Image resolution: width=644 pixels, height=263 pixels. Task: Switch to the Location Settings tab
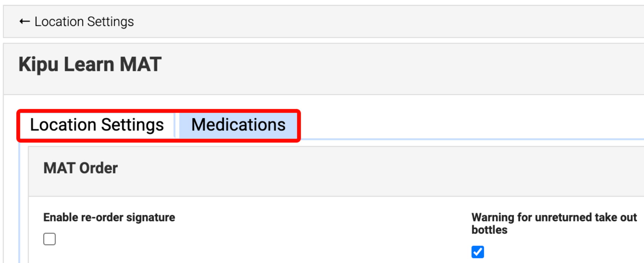click(x=97, y=125)
